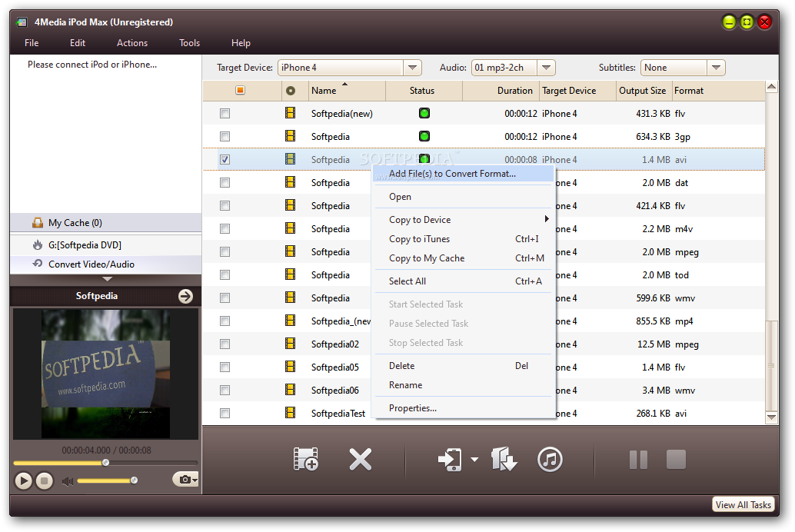
Task: Choose Copy to iTunes in context menu
Action: tap(463, 239)
